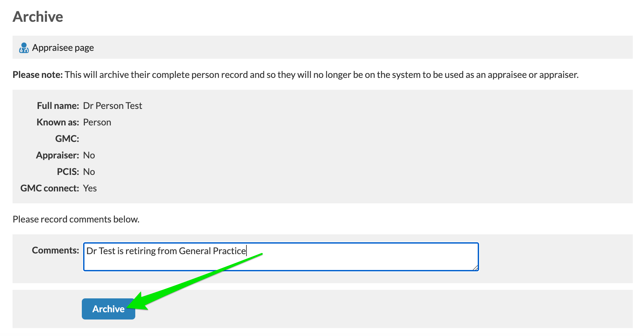
Task: Click the name 'Dr Person Test'
Action: (113, 106)
